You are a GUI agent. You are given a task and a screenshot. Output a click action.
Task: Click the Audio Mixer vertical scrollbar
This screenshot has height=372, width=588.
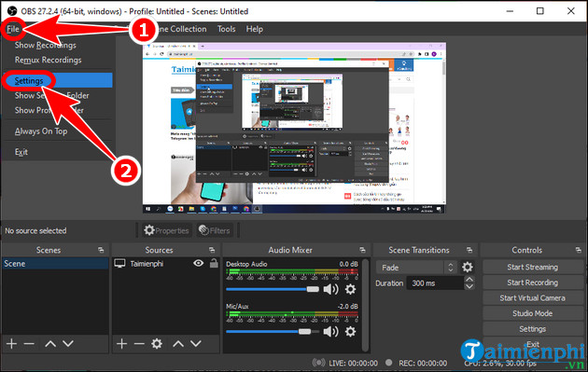click(365, 305)
